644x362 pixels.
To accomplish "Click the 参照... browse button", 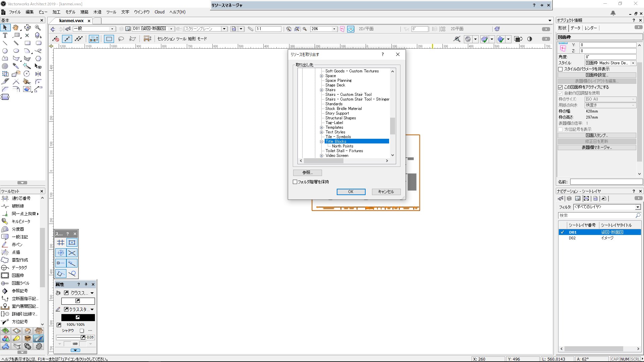I will click(x=307, y=173).
